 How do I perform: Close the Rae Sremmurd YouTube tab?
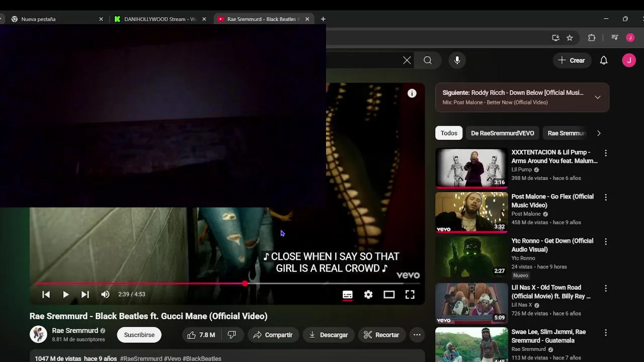[307, 19]
